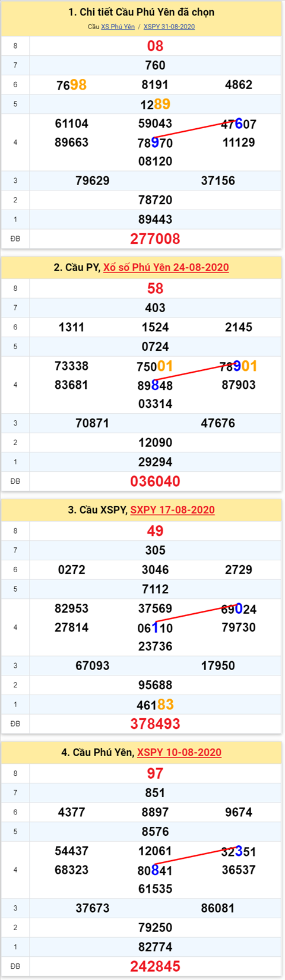Screen dimensions: 285x980
Task: Select the red prize-8 number 49
Action: (x=155, y=531)
